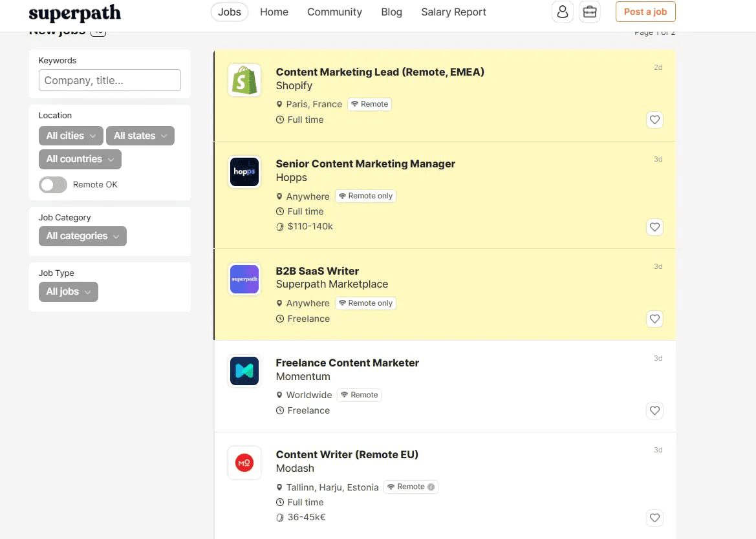Click the Momentum company logo
Screen dimensions: 756x539
click(244, 371)
